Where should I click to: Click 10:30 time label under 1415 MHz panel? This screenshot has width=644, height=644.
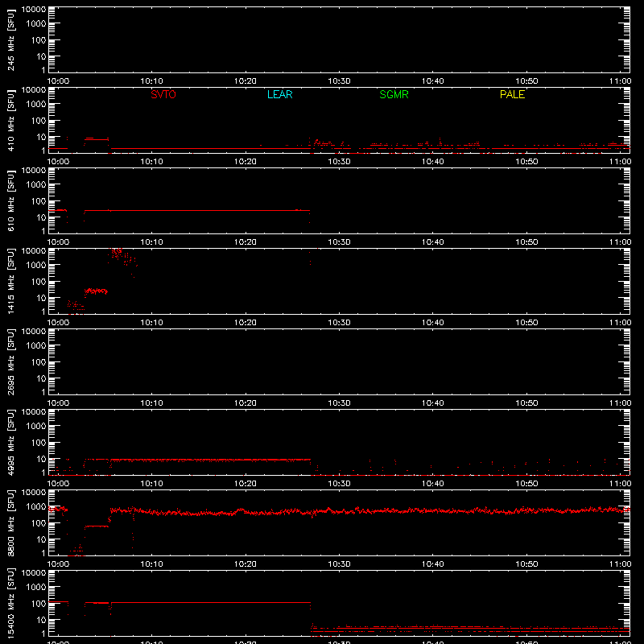tap(339, 323)
